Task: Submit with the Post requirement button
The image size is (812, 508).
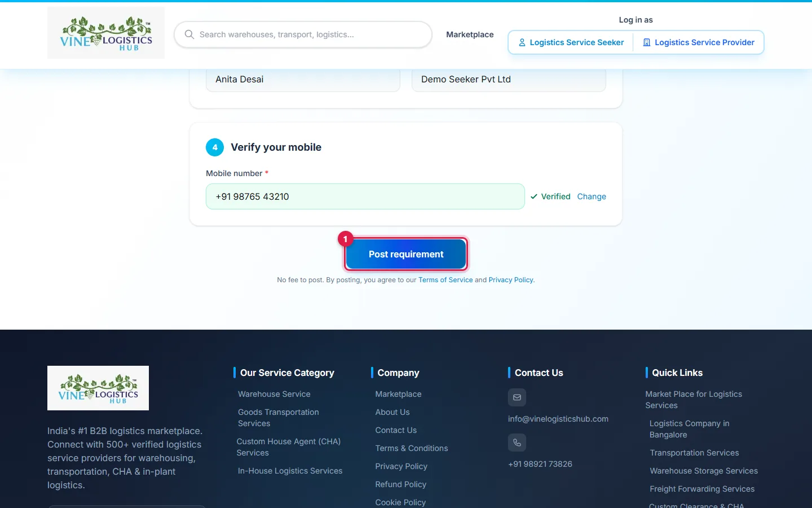Action: click(406, 255)
